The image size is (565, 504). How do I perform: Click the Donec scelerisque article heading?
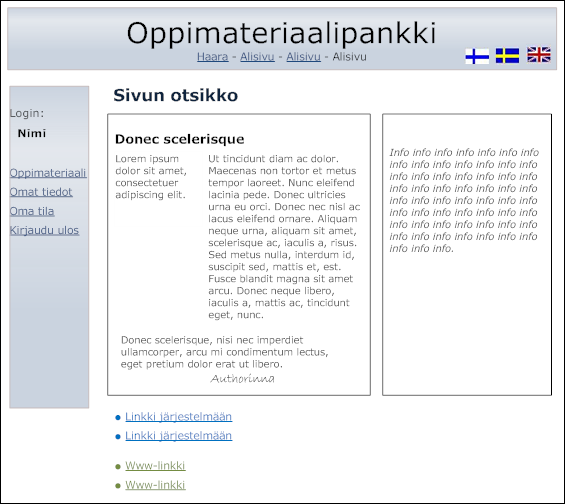pos(179,139)
